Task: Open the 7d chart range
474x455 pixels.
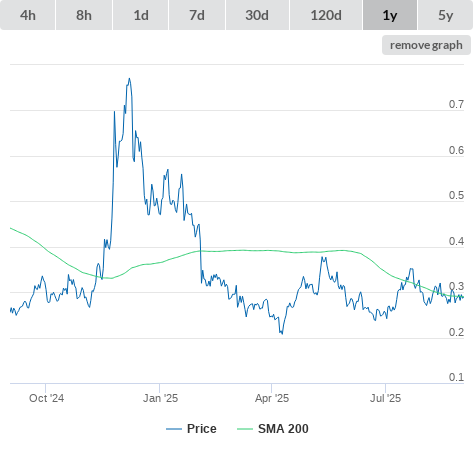Action: [x=197, y=15]
